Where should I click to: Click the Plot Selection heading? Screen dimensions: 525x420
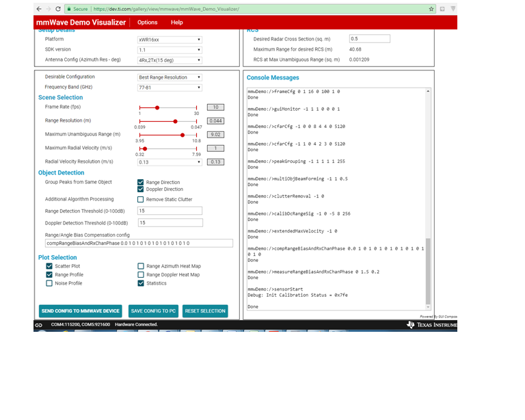(57, 258)
